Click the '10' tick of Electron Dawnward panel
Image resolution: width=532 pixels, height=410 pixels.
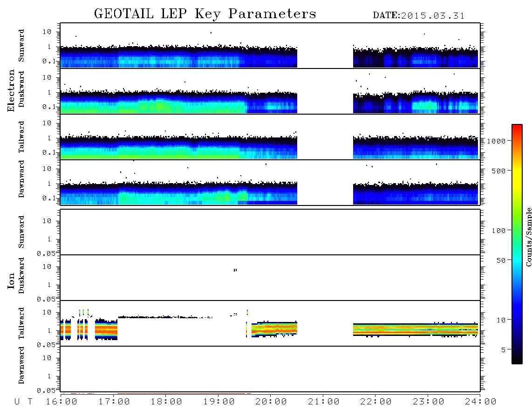coord(47,169)
